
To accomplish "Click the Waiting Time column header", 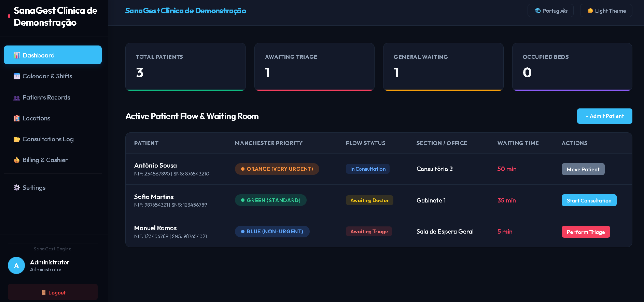I will click(x=518, y=143).
